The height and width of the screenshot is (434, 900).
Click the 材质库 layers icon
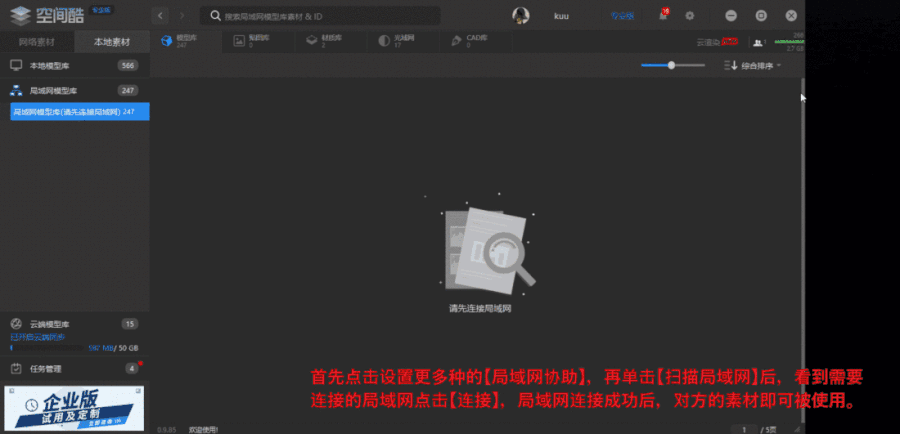point(312,41)
